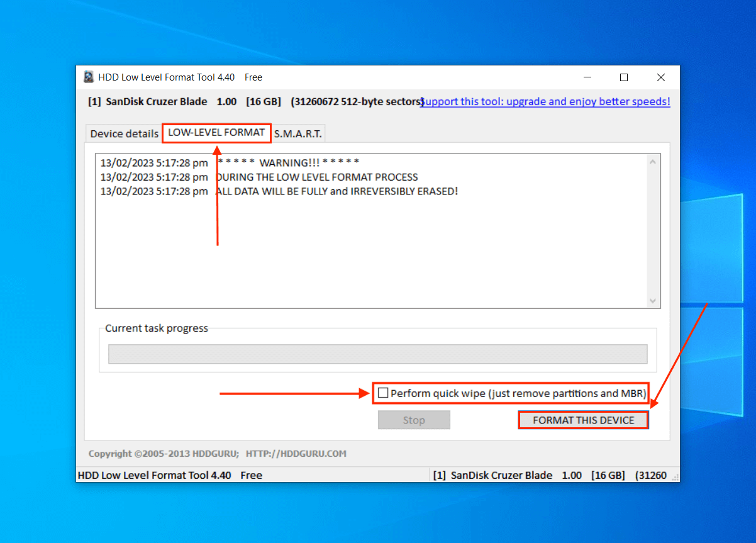Click the Stop button

click(x=414, y=420)
